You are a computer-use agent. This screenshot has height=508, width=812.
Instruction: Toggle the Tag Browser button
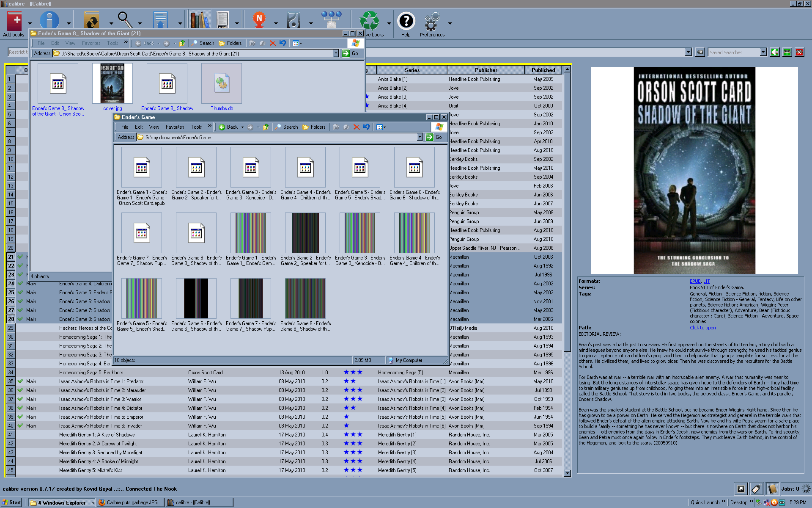[x=756, y=489]
